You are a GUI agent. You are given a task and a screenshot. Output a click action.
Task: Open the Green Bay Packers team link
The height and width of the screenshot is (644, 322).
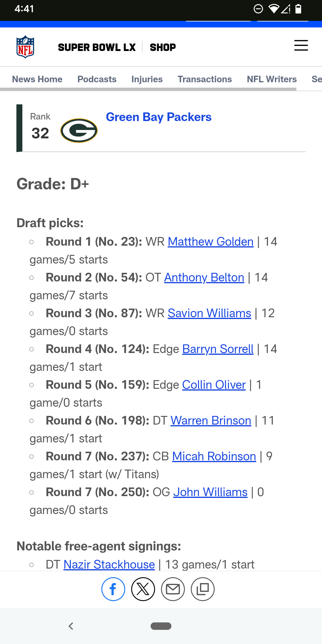coord(159,117)
